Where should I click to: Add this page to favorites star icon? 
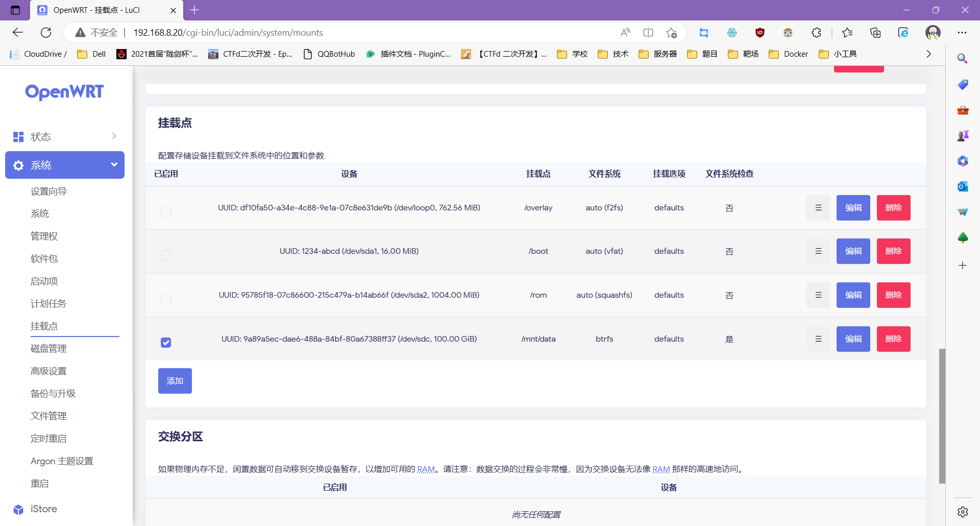(671, 33)
